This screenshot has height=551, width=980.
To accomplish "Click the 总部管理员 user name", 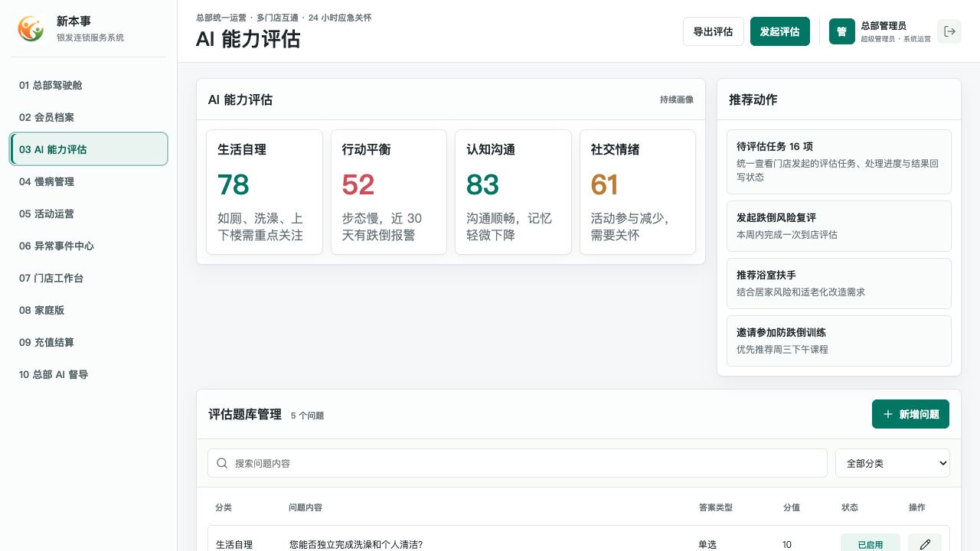I will tap(884, 26).
